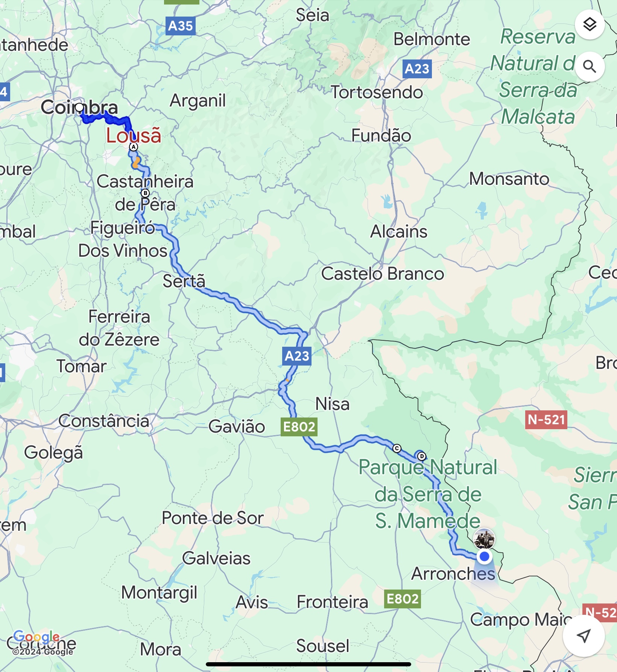Tap the blue current location dot
This screenshot has width=617, height=672.
(x=485, y=556)
